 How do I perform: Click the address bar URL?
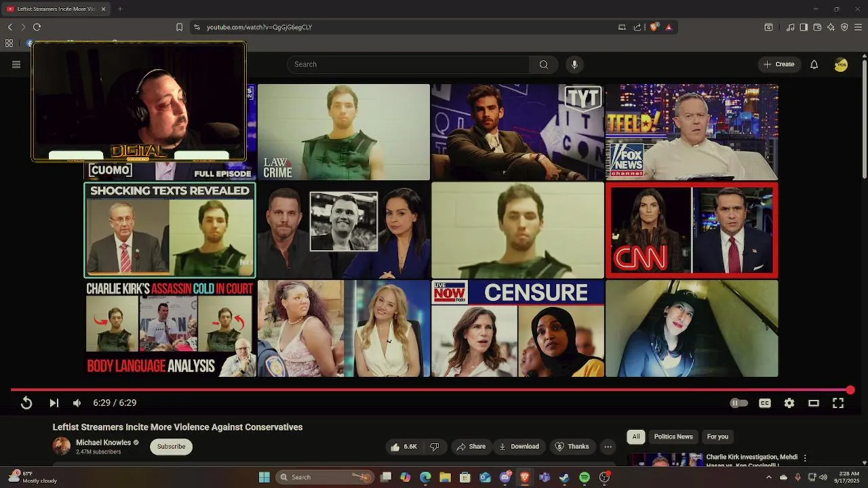coord(259,27)
